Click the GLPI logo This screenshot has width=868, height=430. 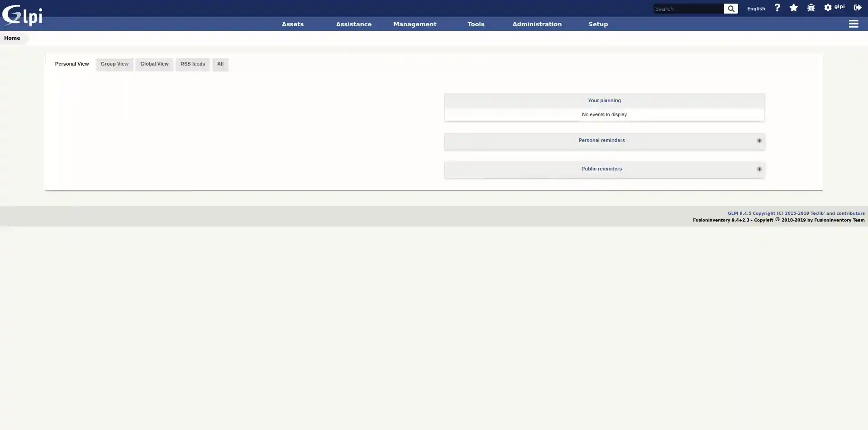pyautogui.click(x=22, y=15)
